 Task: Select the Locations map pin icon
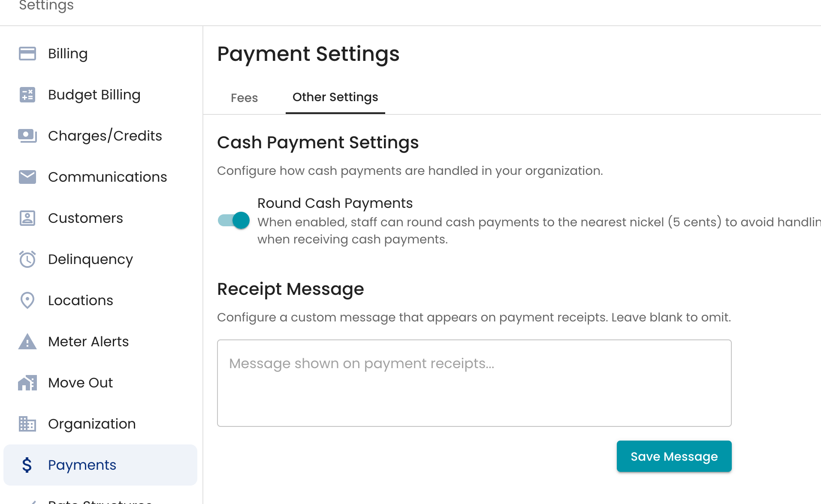click(x=27, y=300)
